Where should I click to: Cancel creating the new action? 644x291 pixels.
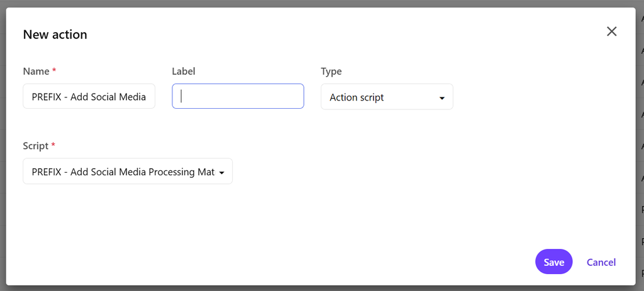601,262
